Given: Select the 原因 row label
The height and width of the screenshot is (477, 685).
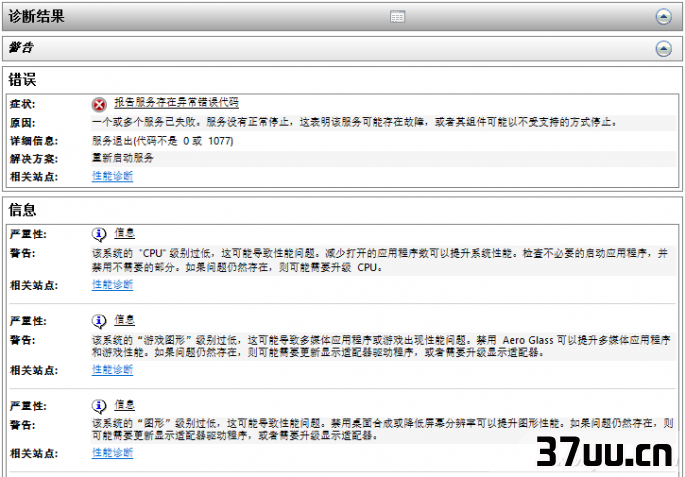Looking at the screenshot, I should tap(23, 123).
